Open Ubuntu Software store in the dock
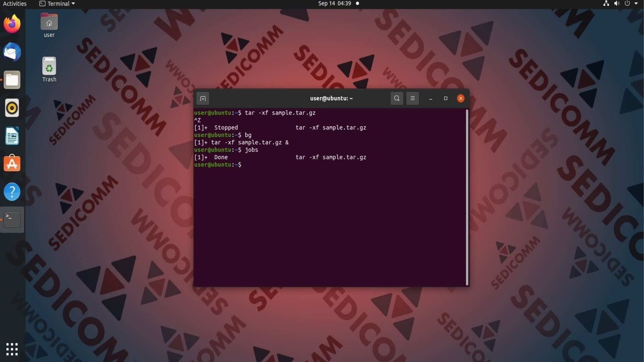The height and width of the screenshot is (362, 644). 12,164
